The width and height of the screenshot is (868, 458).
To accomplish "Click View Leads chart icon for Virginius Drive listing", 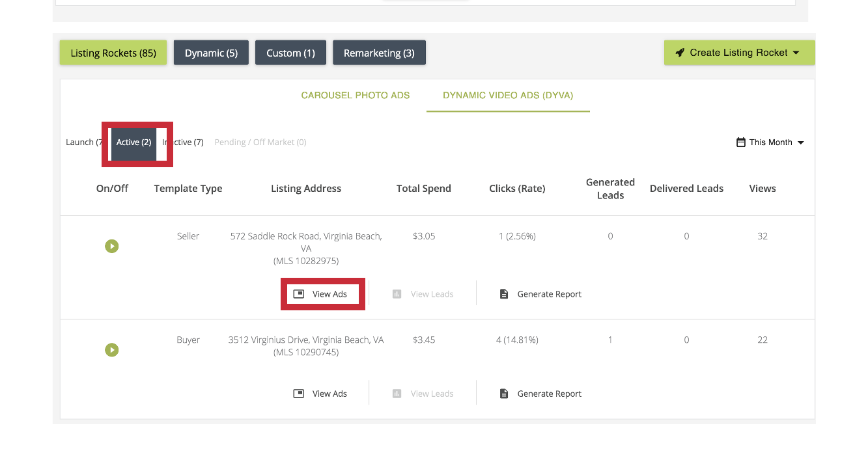I will [397, 394].
